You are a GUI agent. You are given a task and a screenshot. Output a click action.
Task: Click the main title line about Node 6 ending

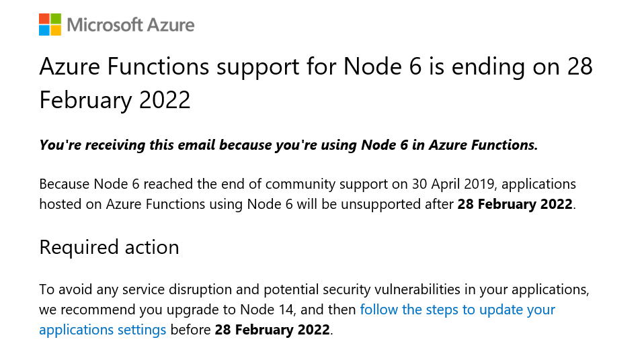pyautogui.click(x=316, y=66)
